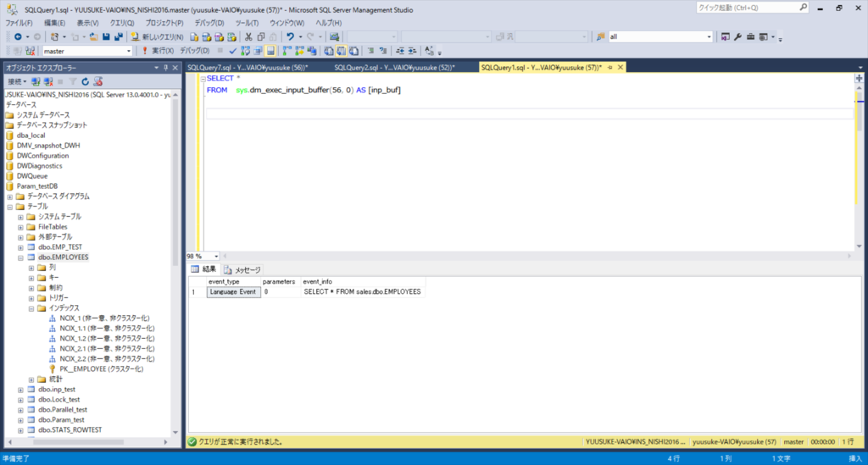This screenshot has width=868, height=465.
Task: Switch to the SQLQuery7.sql tab
Action: [x=248, y=68]
